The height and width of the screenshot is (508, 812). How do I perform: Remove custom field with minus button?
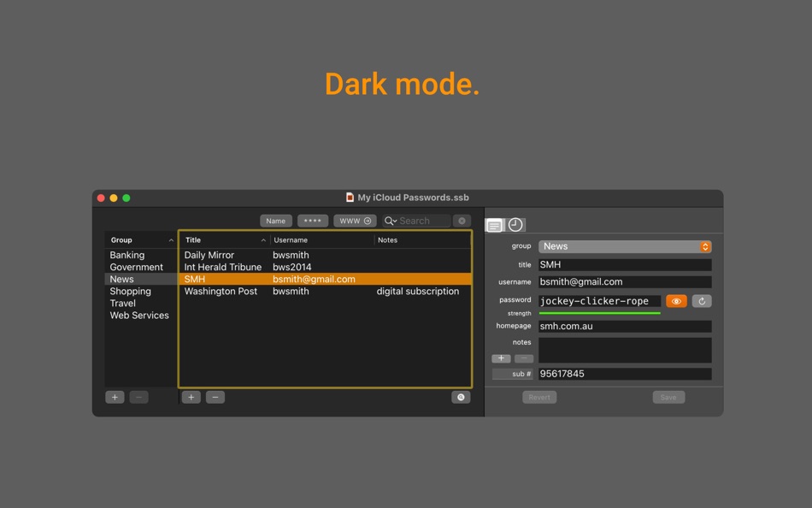click(524, 358)
